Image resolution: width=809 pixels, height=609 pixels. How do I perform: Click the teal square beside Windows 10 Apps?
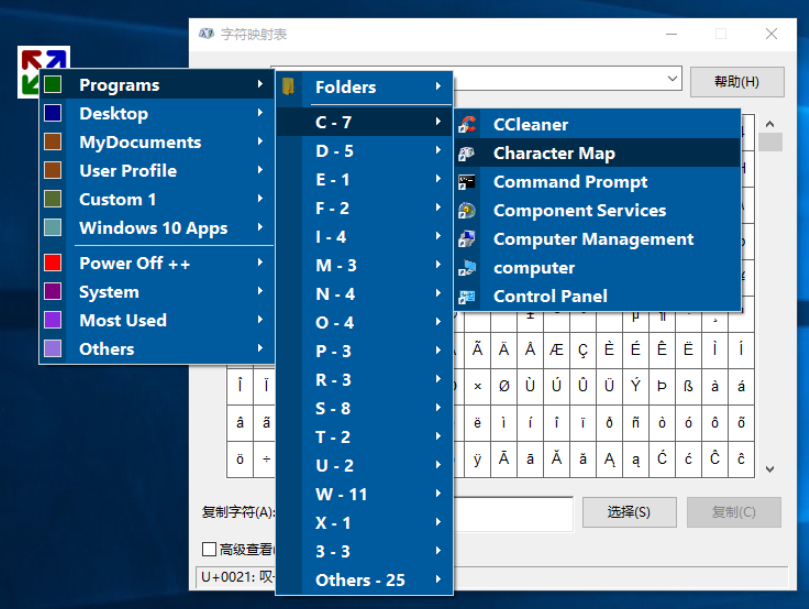pos(53,227)
